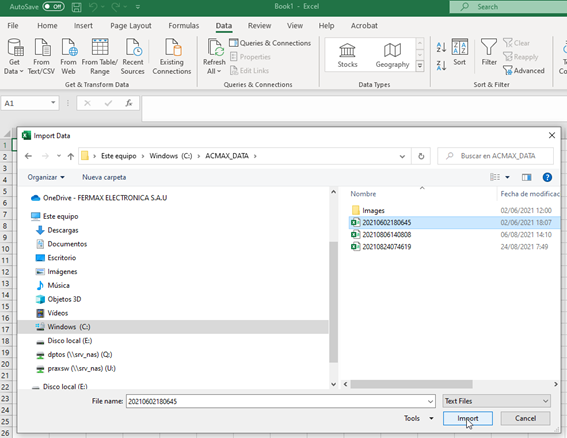
Task: Switch to the Insert tab
Action: (83, 26)
